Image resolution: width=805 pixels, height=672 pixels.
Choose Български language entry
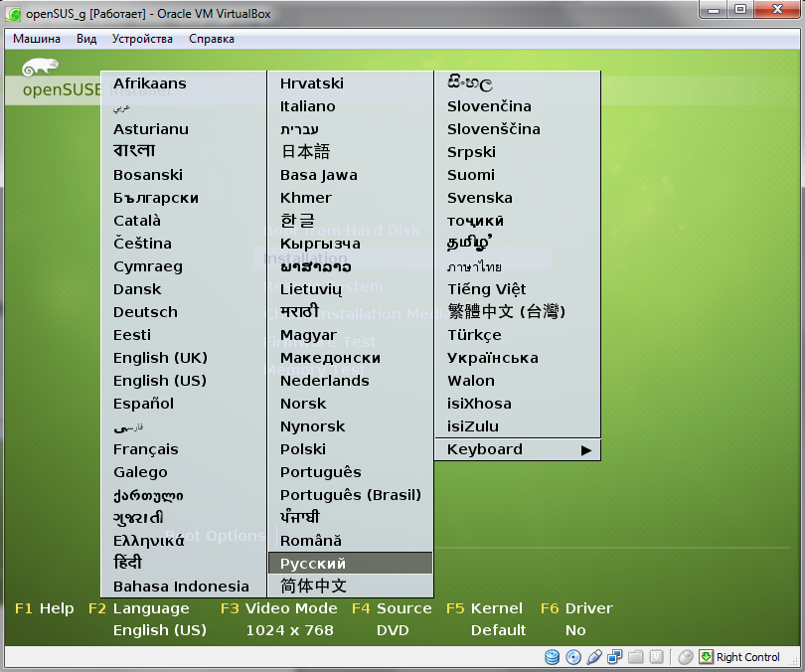184,198
